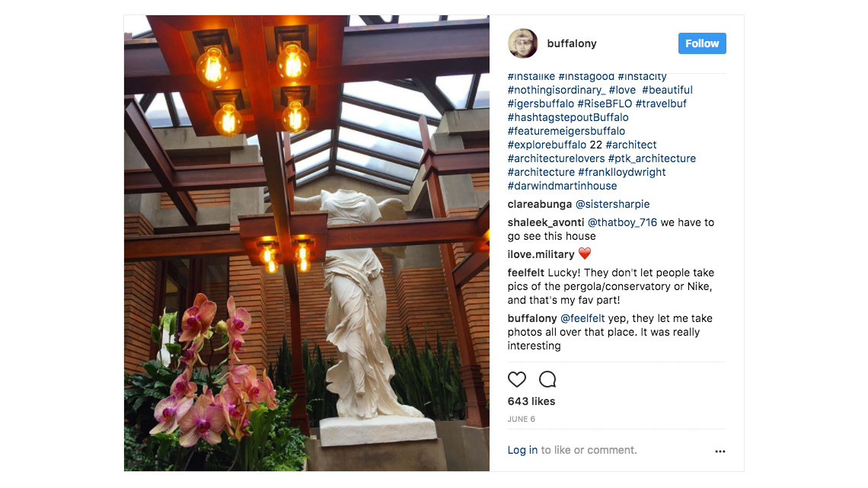Open the JUNE 6 post date

pyautogui.click(x=522, y=419)
